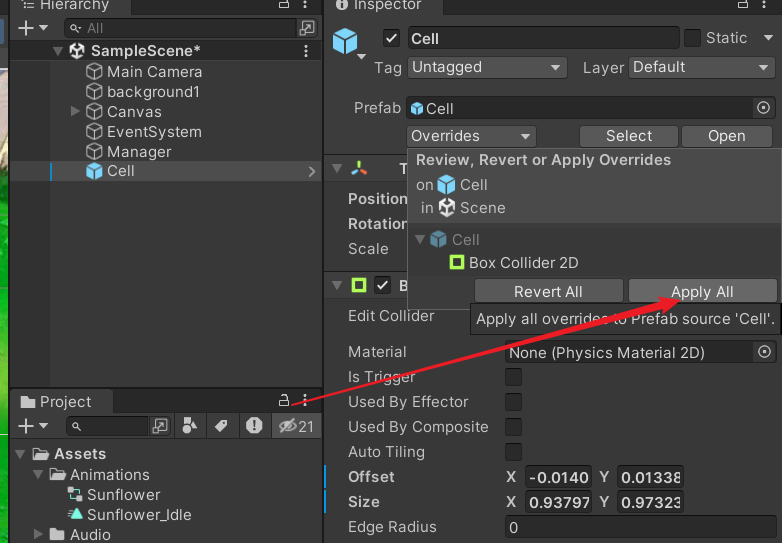The image size is (782, 543).
Task: Expand the Canvas object in the Hierarchy
Action: 75,111
